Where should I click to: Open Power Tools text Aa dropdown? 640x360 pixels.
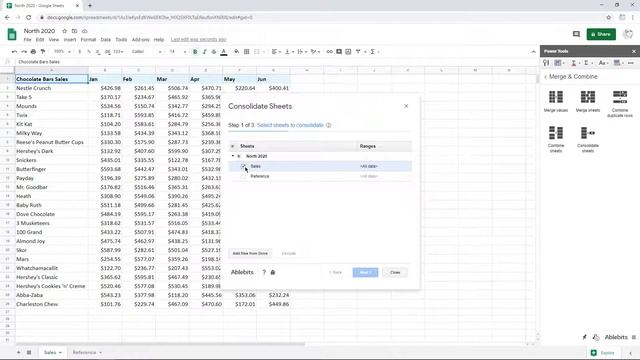click(603, 63)
